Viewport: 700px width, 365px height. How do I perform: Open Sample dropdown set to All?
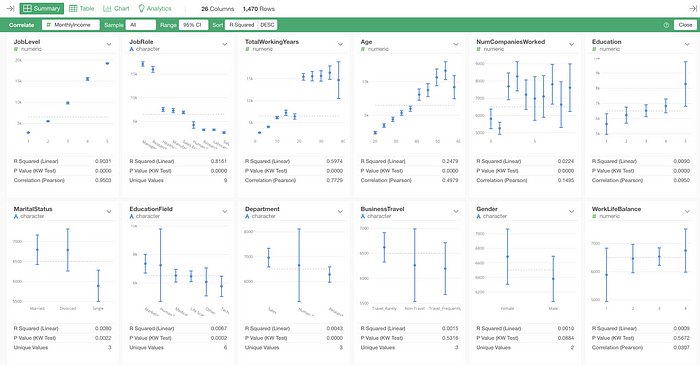[141, 25]
